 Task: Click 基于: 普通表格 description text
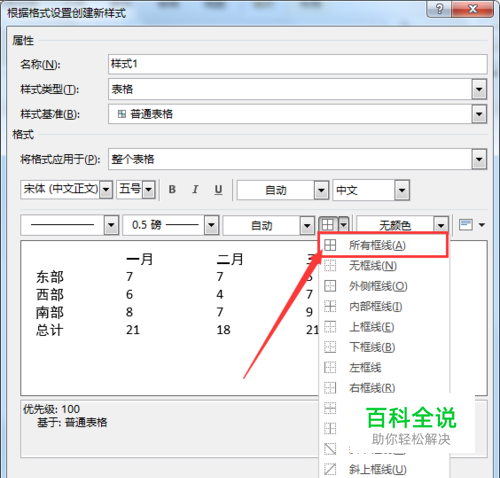click(x=72, y=422)
